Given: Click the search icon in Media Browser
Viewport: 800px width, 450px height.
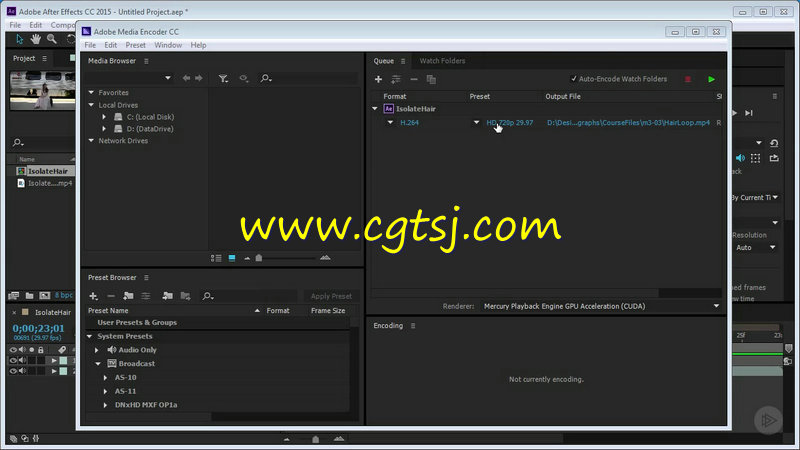Looking at the screenshot, I should tap(265, 78).
